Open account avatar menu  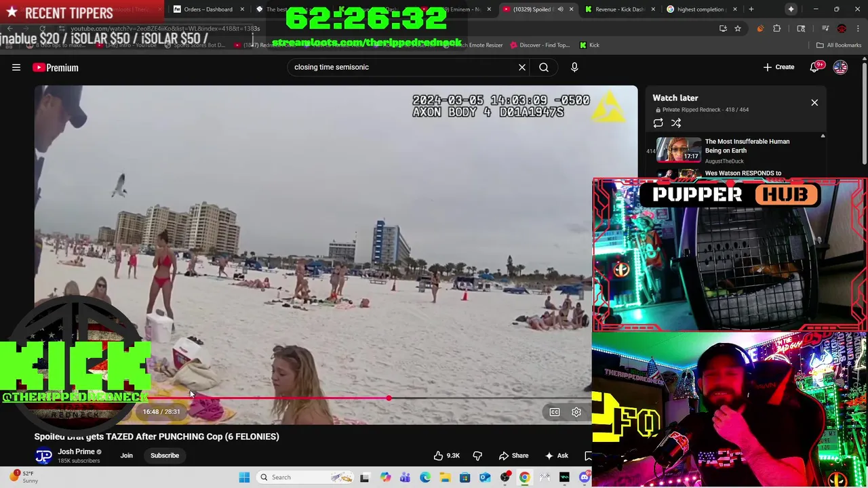(x=840, y=67)
